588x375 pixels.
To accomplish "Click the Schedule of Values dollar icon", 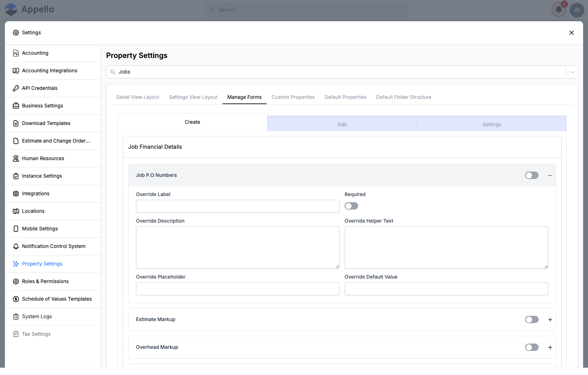I will coord(16,299).
